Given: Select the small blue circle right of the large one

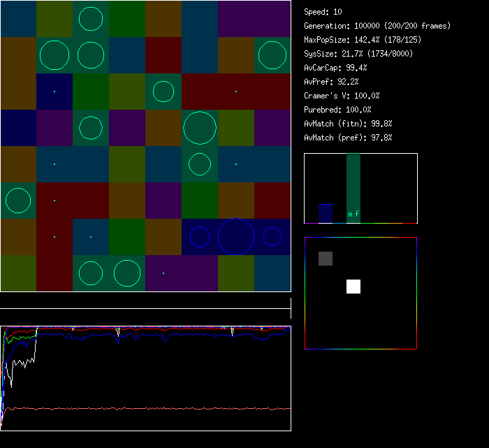Looking at the screenshot, I should 272,237.
